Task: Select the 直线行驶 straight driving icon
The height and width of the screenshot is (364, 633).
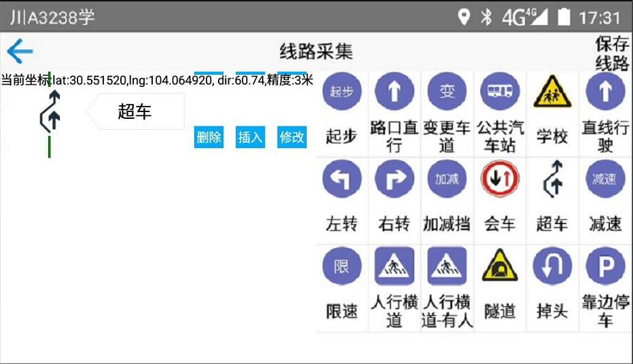Action: (x=605, y=92)
